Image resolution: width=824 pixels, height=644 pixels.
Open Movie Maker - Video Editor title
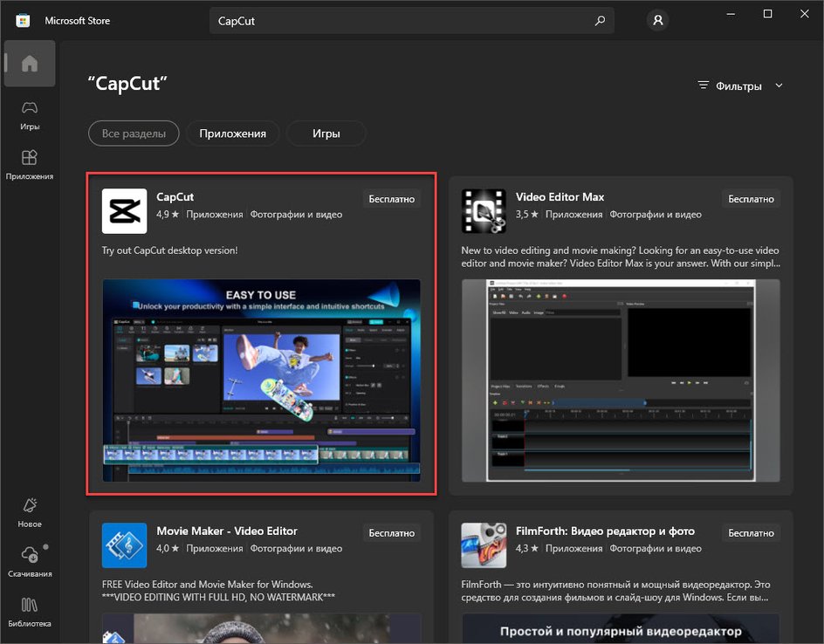tap(227, 531)
